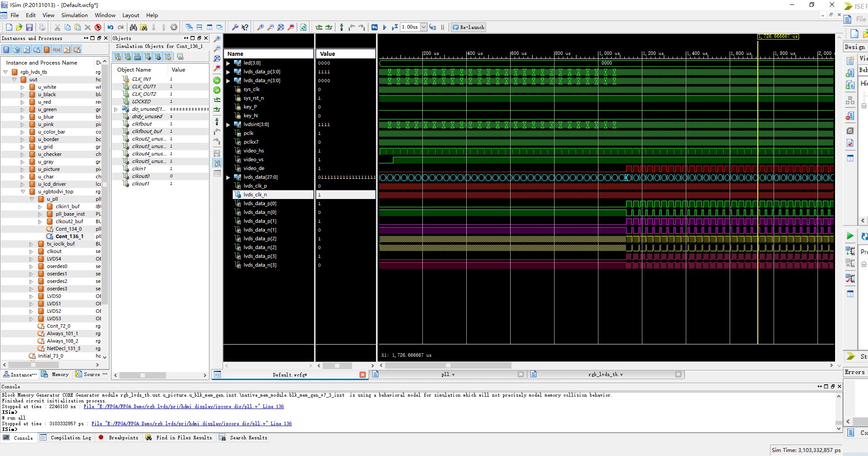Select the Snap to Transition cursor tool
Viewport: 868px width, 456px height.
pos(217,163)
